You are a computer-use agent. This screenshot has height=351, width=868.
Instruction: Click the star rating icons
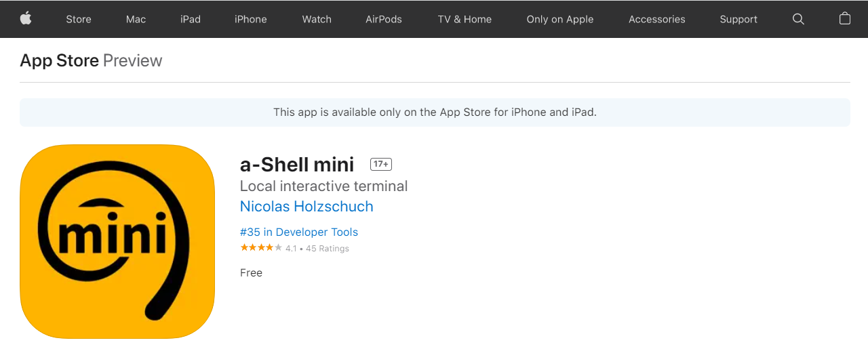(x=261, y=248)
